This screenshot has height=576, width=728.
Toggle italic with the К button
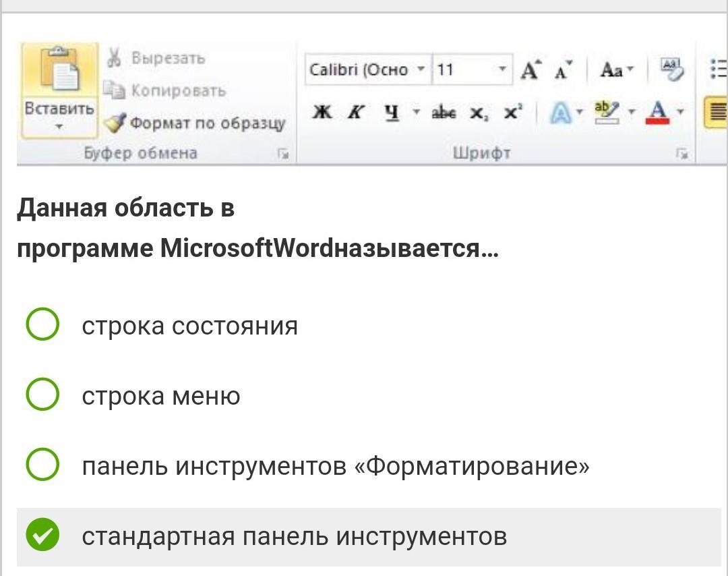pos(356,112)
